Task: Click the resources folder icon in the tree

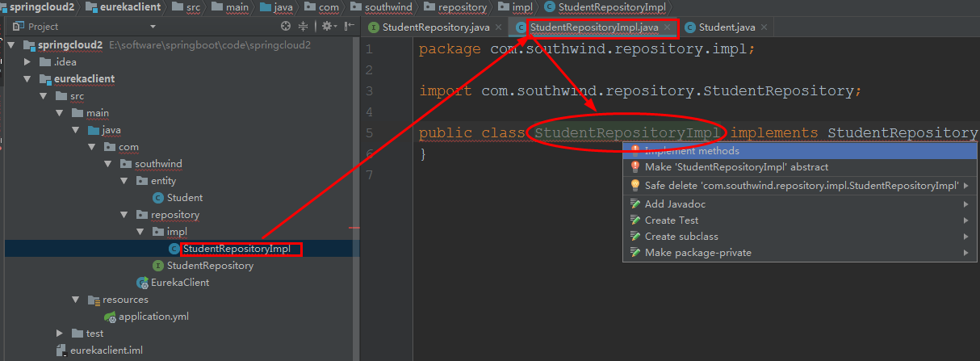Action: tap(94, 300)
